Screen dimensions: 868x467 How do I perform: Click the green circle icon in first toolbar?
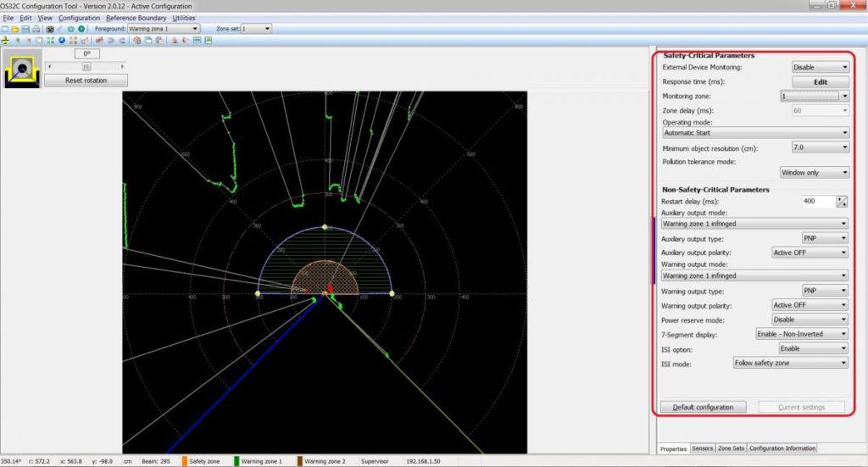click(81, 29)
